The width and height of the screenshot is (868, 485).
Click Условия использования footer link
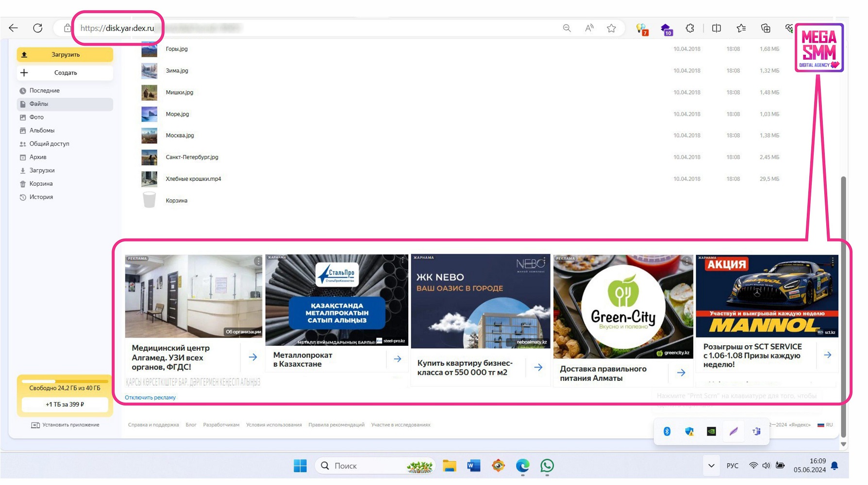coord(274,425)
